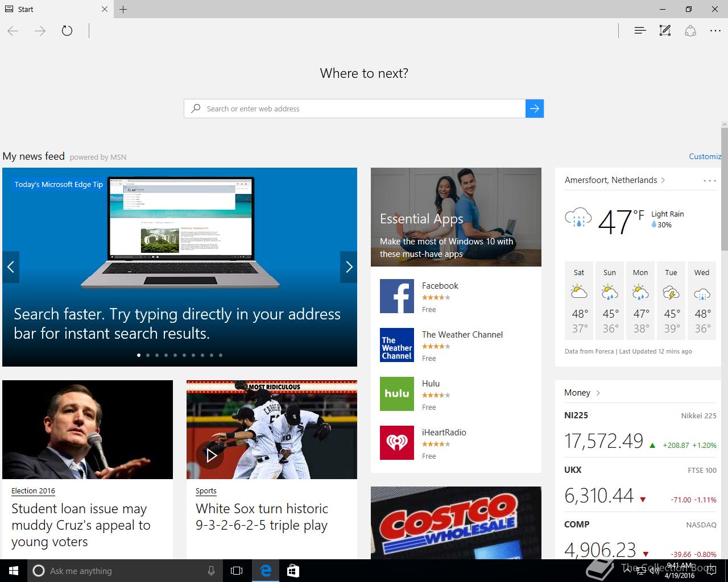
Task: Play the White Sox video
Action: [x=211, y=455]
